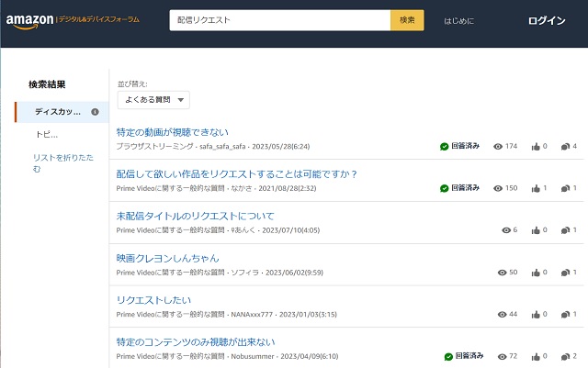The height and width of the screenshot is (368, 588).
Task: Click the info icon beside ディスカッ...
Action: (x=96, y=112)
